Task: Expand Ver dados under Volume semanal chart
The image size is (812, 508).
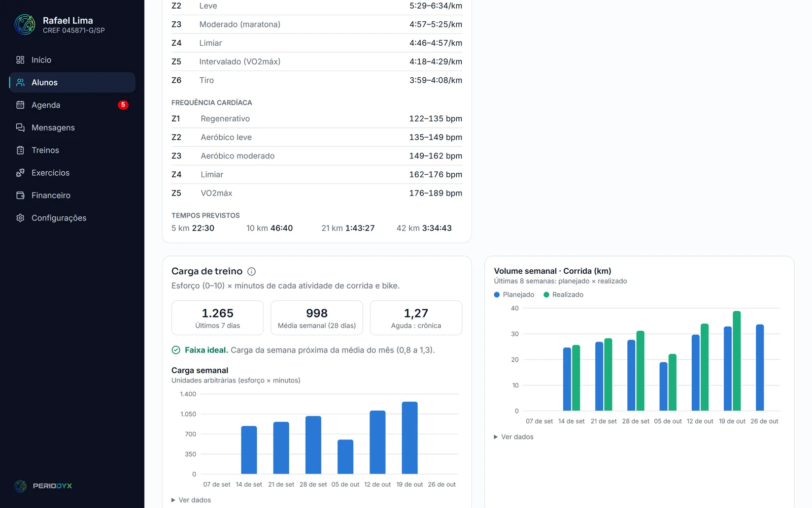Action: tap(514, 437)
